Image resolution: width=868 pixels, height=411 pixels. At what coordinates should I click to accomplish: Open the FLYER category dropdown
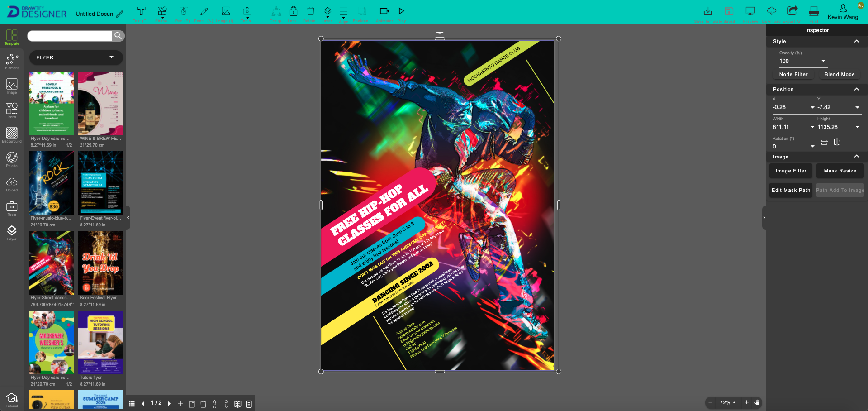[76, 57]
